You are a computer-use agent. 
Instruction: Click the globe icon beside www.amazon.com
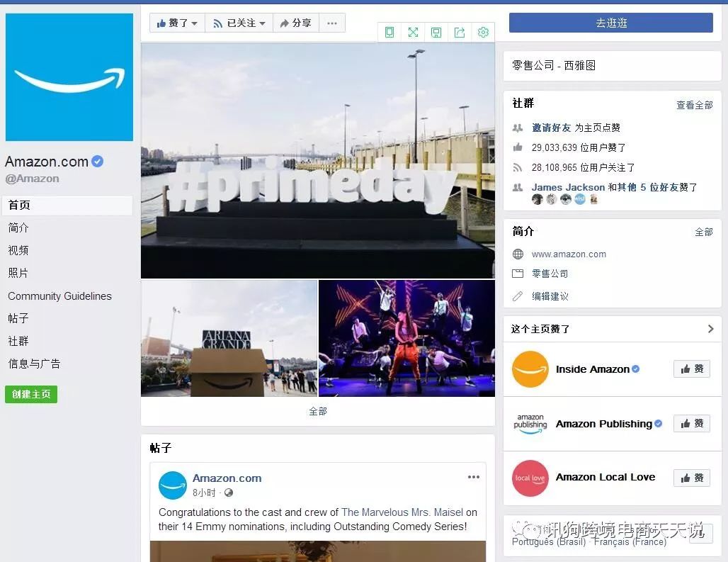point(518,254)
